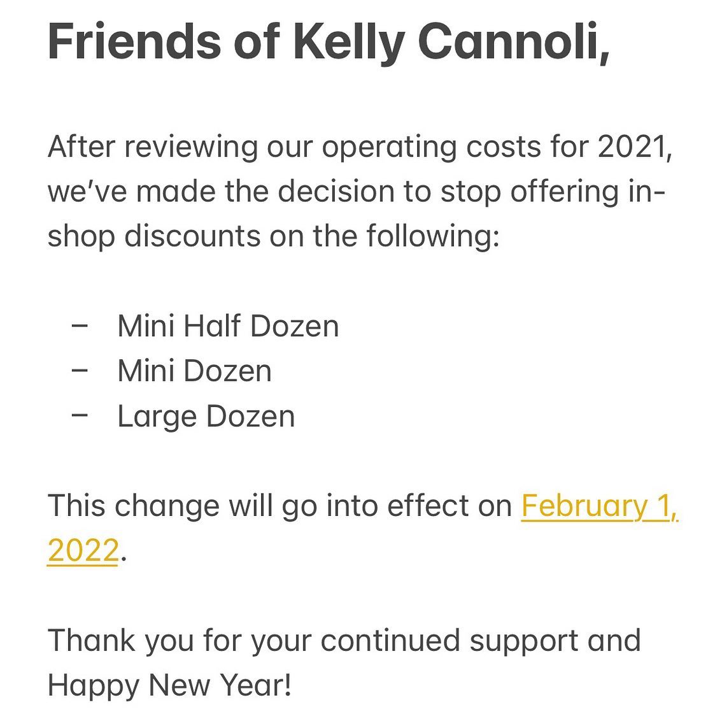The height and width of the screenshot is (728, 715).
Task: Click the Thank you for your continued support line
Action: pos(344,641)
